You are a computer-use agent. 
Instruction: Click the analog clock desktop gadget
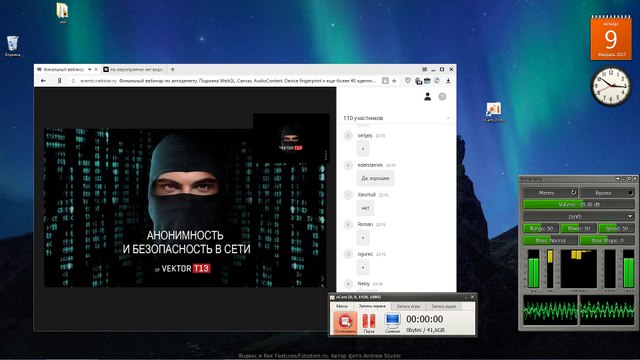[611, 87]
